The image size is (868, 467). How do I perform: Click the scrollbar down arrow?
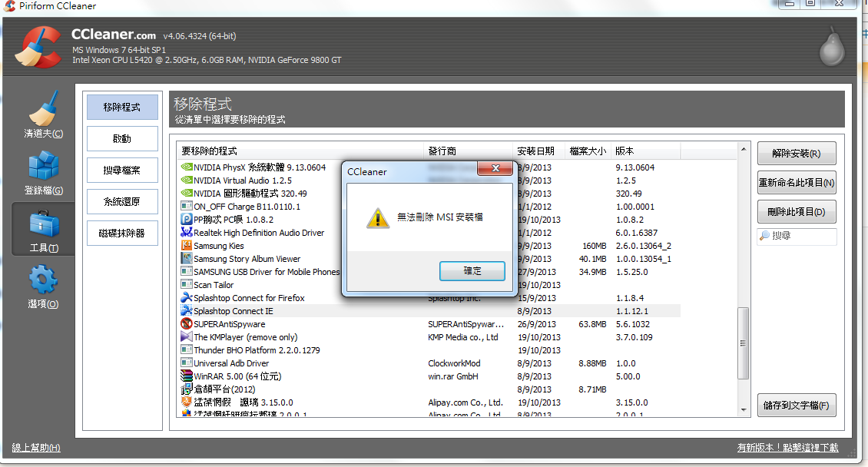743,410
